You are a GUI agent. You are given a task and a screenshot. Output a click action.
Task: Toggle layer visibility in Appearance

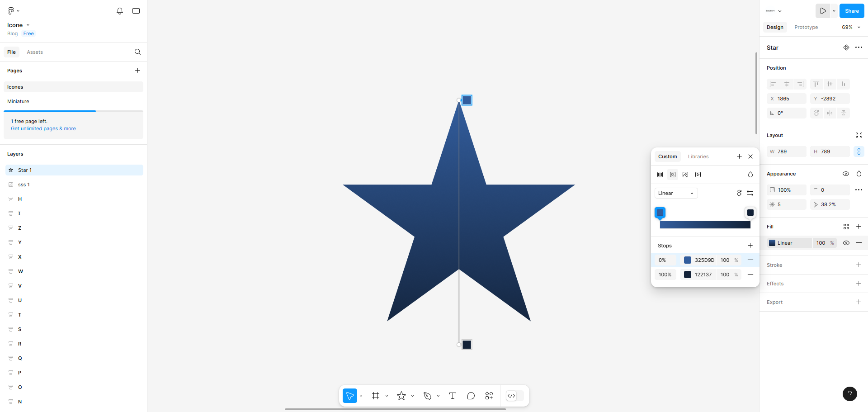[846, 174]
